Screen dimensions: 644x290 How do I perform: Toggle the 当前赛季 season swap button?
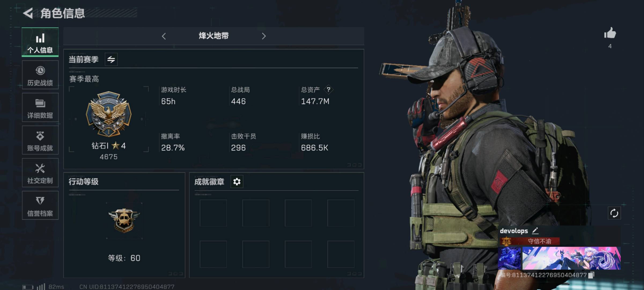coord(111,59)
